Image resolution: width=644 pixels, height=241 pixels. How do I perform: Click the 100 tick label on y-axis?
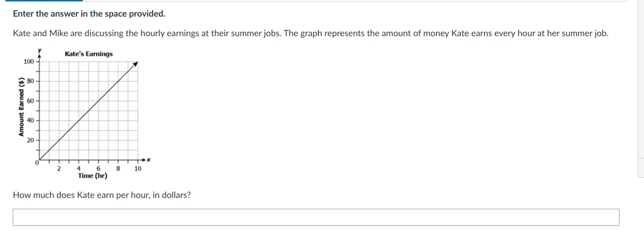pos(28,62)
